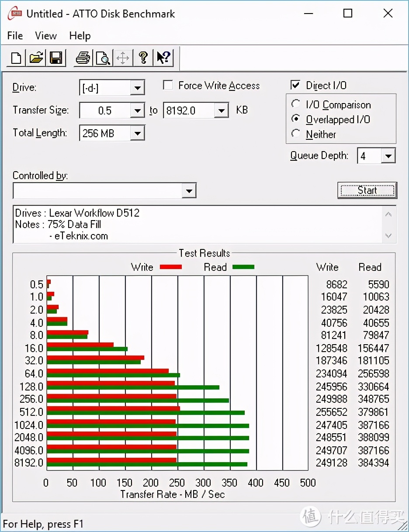The width and height of the screenshot is (409, 532).
Task: Click the ATTO app icon in title bar
Action: tap(14, 14)
